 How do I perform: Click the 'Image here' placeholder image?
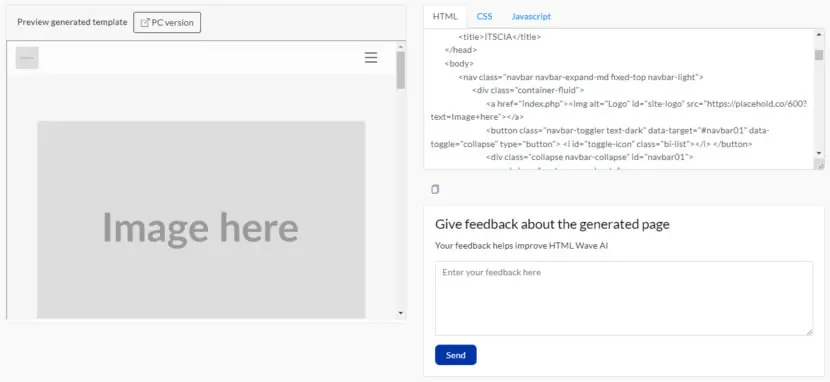click(x=201, y=220)
